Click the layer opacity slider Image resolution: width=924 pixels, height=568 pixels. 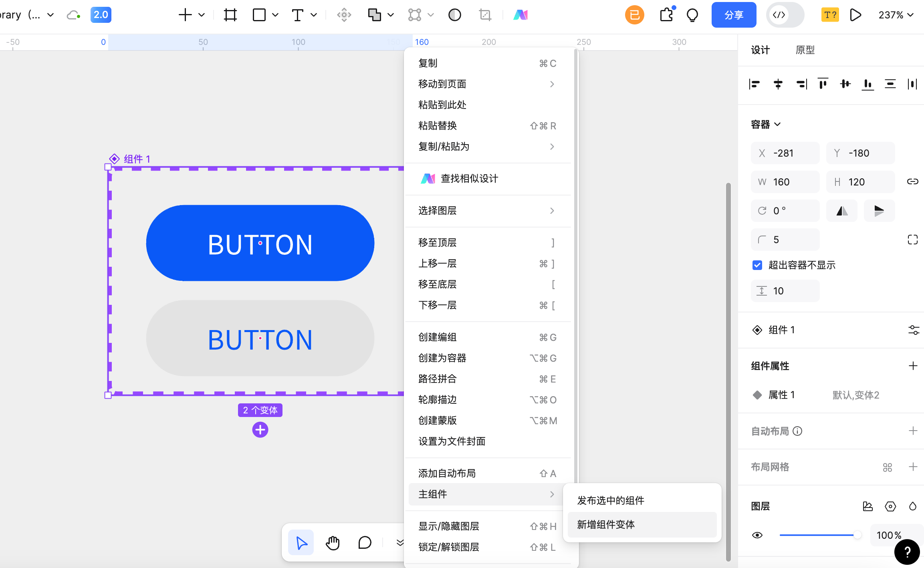click(x=820, y=535)
